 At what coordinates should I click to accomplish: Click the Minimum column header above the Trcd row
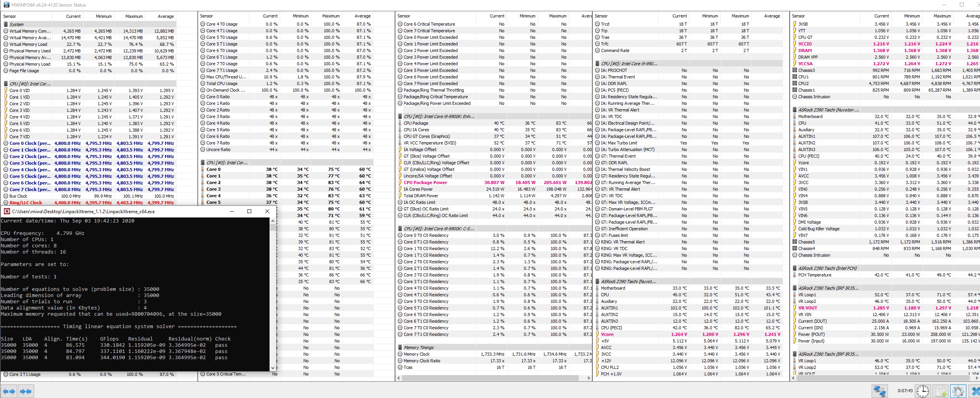click(x=705, y=16)
